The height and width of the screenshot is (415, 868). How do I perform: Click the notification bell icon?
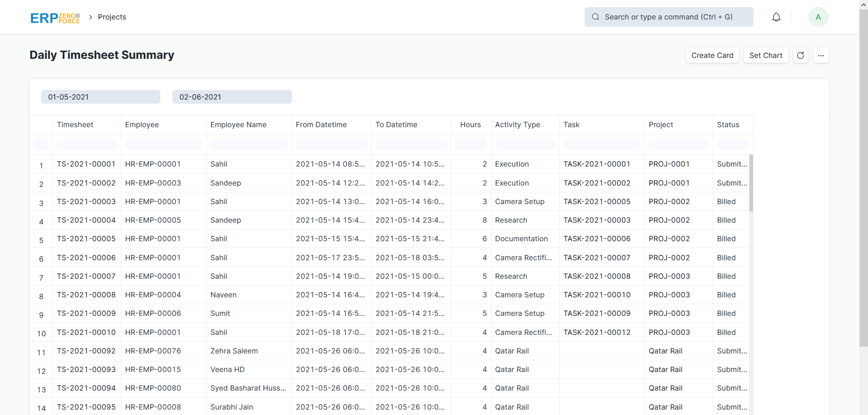(x=776, y=17)
